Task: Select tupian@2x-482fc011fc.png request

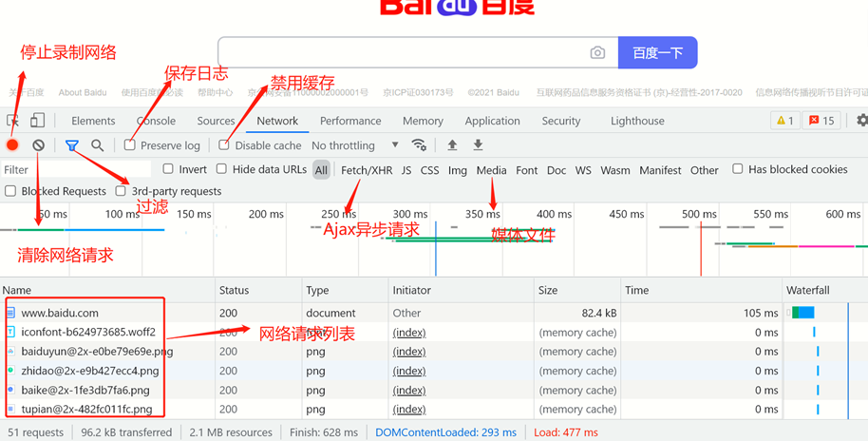Action: click(434, 410)
